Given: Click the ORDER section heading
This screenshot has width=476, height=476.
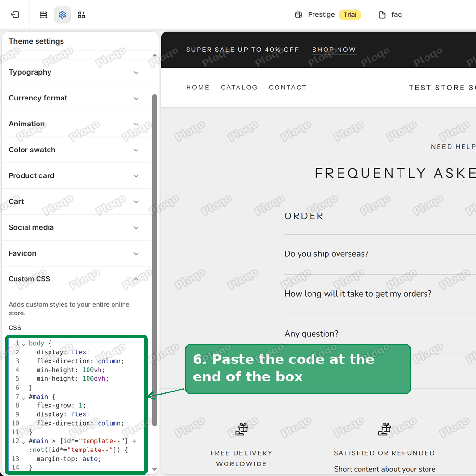Looking at the screenshot, I should (x=304, y=216).
